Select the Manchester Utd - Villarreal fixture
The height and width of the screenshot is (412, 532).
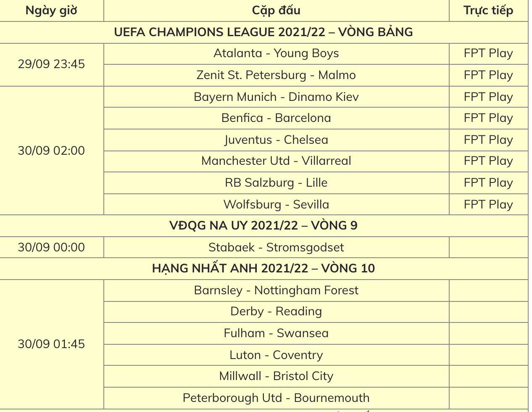tap(276, 161)
